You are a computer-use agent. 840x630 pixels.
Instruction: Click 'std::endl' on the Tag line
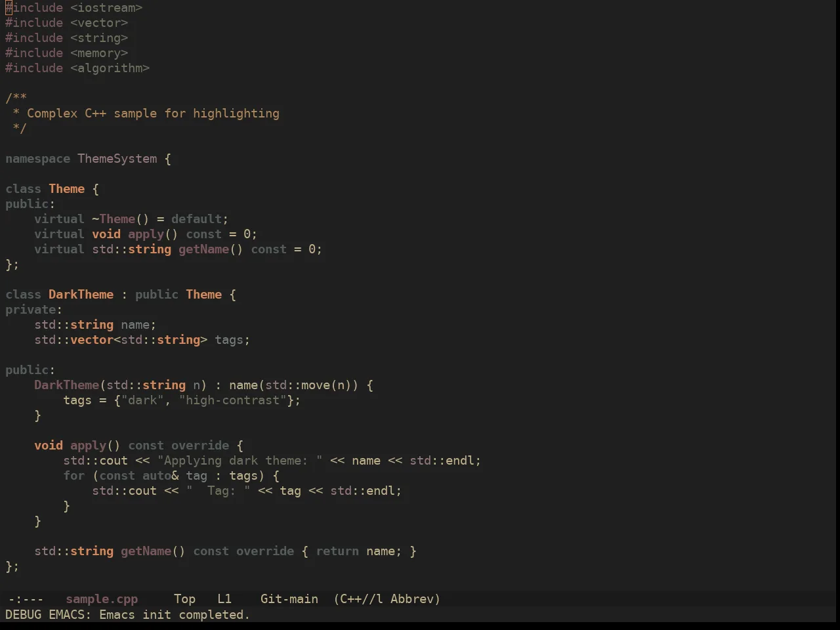coord(362,491)
